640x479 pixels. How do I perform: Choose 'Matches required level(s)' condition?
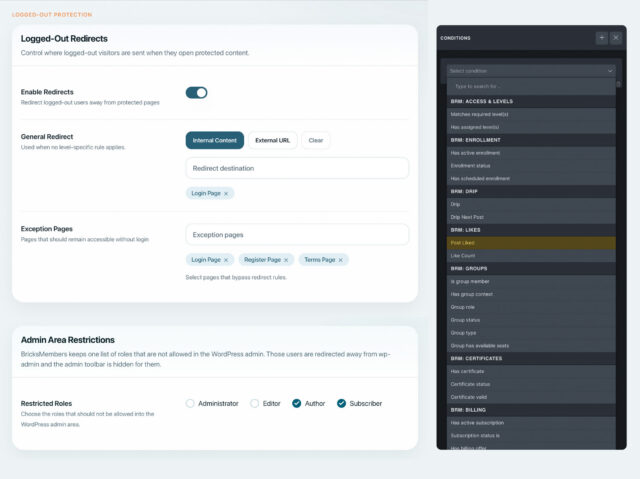pyautogui.click(x=531, y=114)
